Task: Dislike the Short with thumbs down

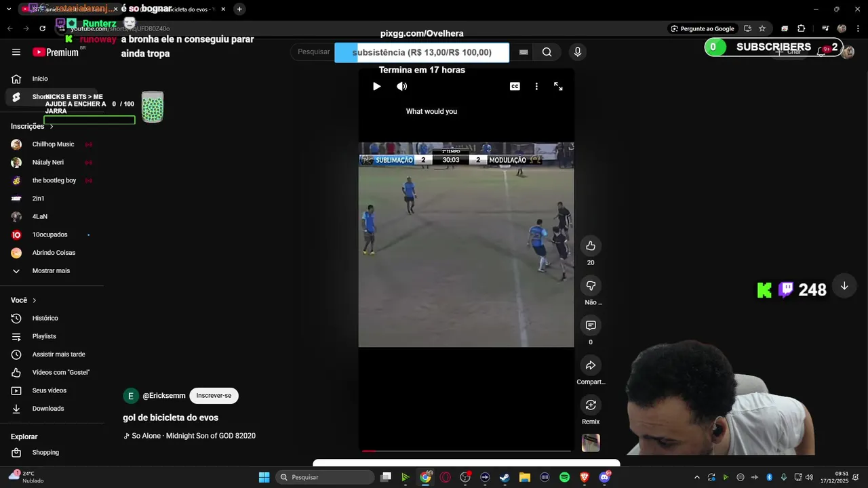Action: (x=591, y=286)
